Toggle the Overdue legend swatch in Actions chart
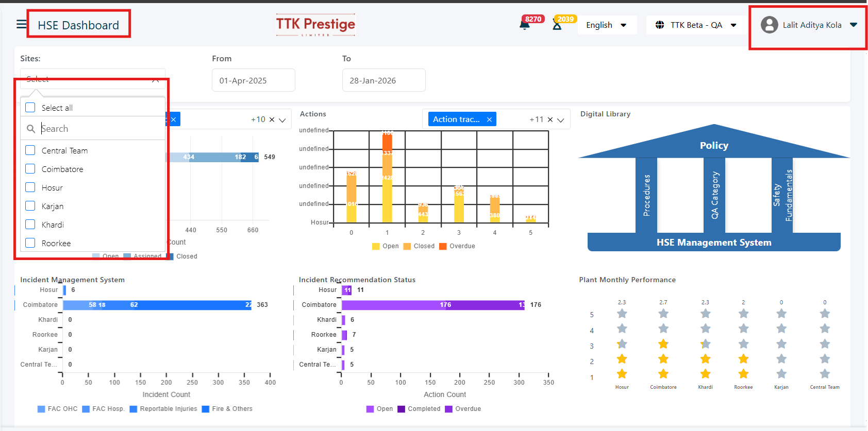This screenshot has height=431, width=868. click(x=443, y=246)
